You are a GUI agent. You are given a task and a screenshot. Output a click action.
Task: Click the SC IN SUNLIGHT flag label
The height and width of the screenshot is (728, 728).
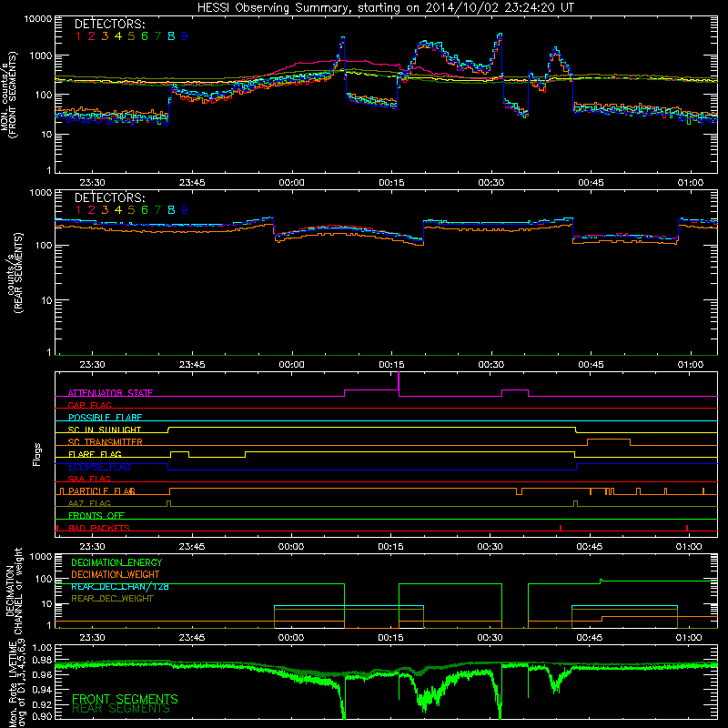point(105,430)
